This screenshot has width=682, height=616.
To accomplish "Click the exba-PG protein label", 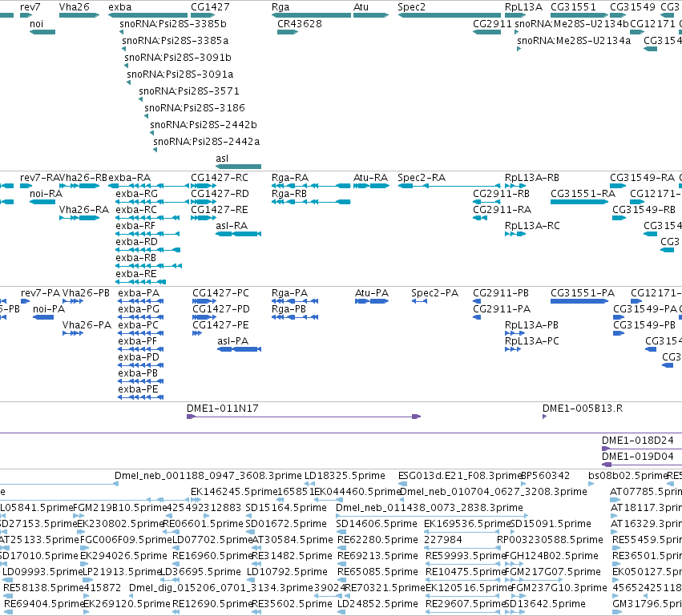I will point(139,309).
